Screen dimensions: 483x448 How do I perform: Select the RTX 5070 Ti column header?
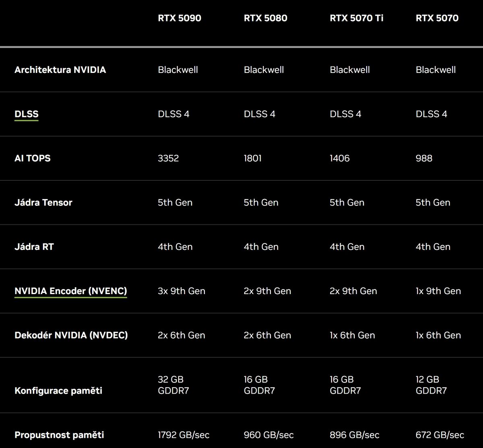pos(357,18)
